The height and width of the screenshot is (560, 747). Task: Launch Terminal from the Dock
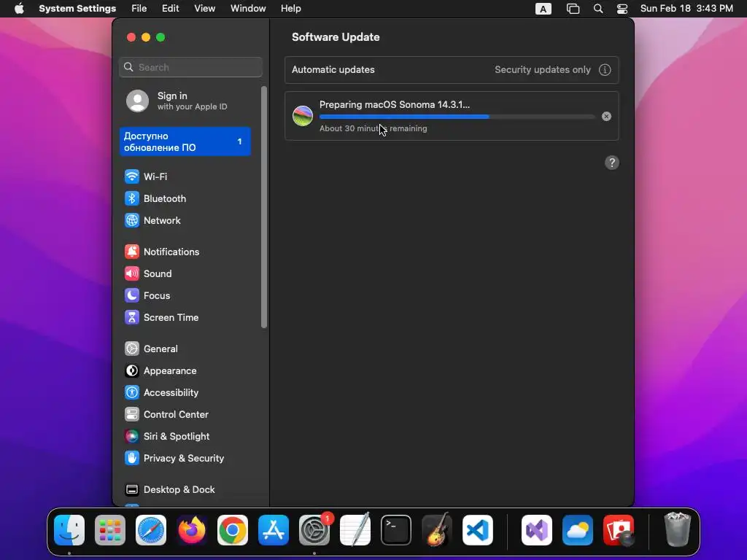coord(396,530)
